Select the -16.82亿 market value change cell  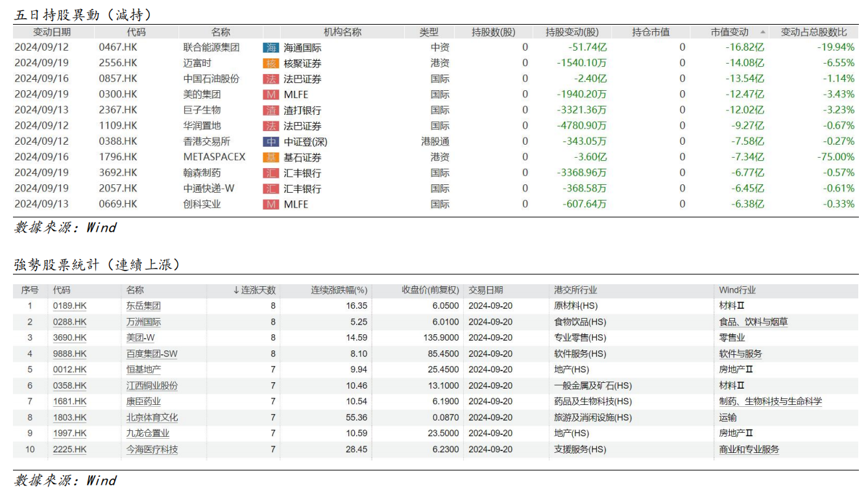[745, 47]
